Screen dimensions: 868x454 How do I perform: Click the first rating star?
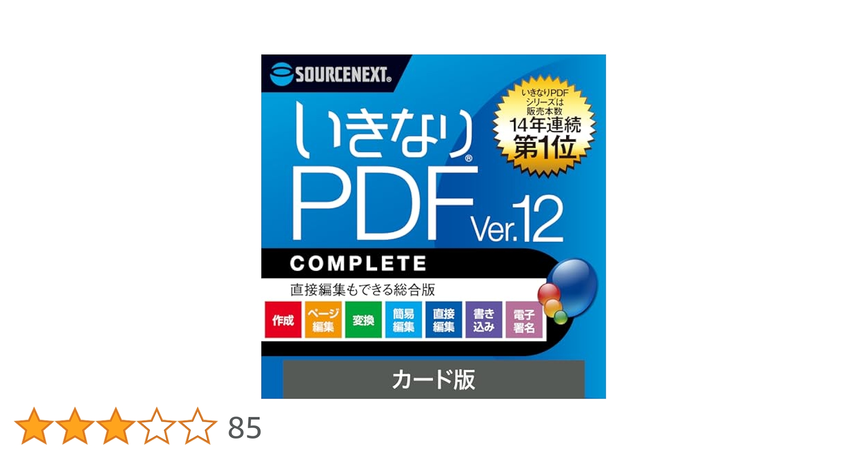[x=34, y=426]
